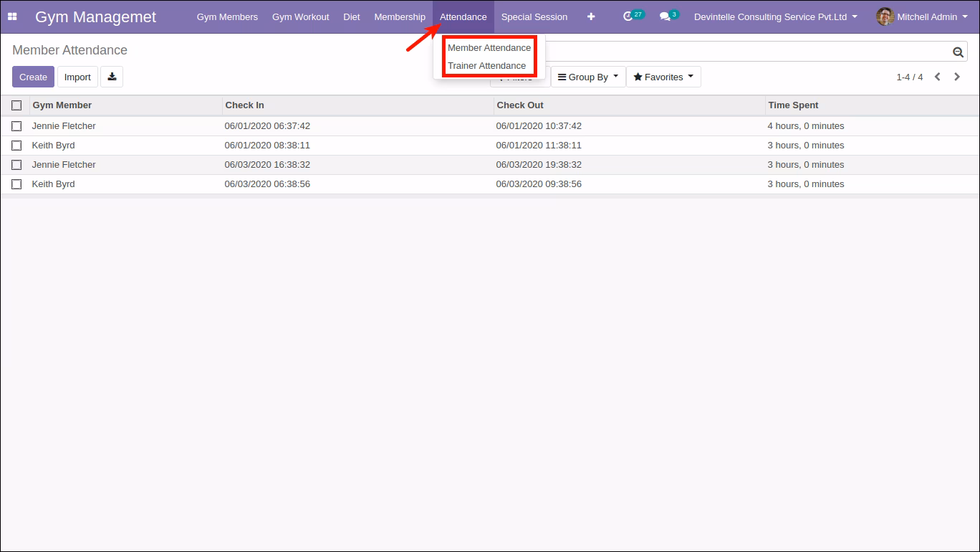Image resolution: width=980 pixels, height=552 pixels.
Task: Go to previous page arrow
Action: (x=937, y=77)
